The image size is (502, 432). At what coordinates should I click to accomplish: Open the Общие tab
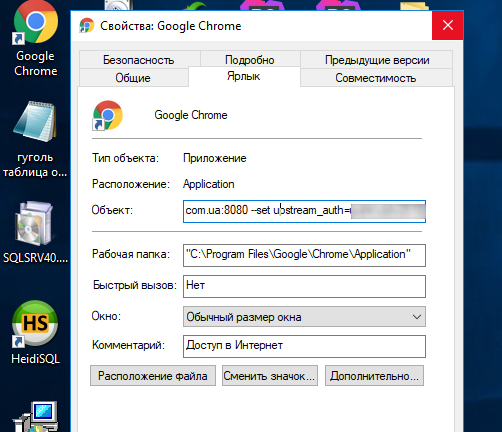coord(133,78)
